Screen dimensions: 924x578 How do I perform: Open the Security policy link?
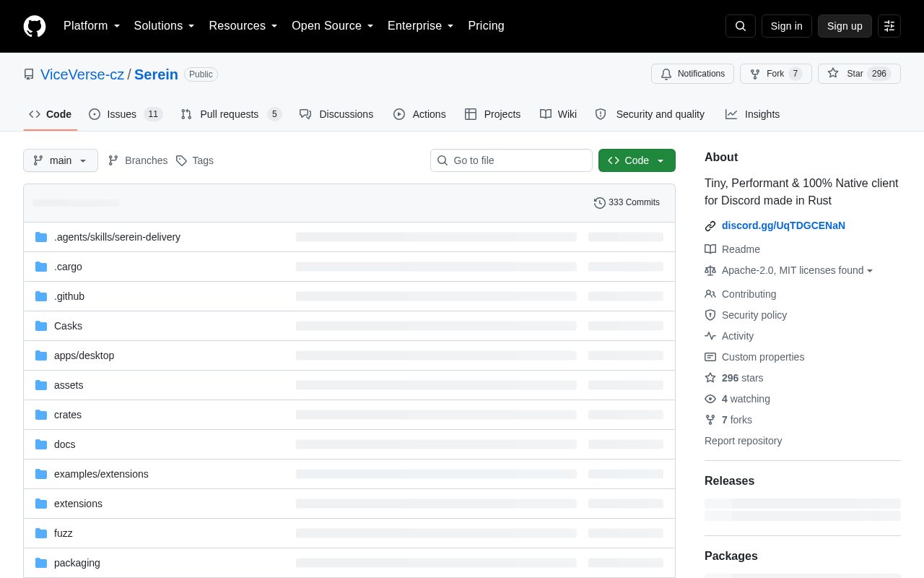click(754, 315)
